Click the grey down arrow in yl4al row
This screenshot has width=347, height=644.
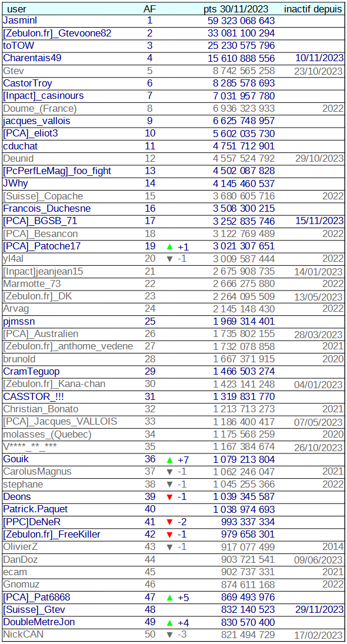point(169,259)
